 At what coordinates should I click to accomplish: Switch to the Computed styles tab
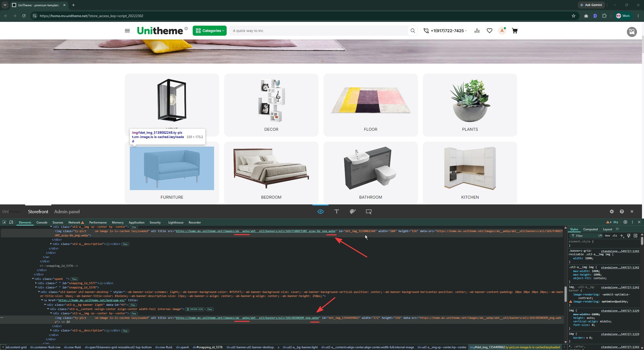pyautogui.click(x=590, y=229)
